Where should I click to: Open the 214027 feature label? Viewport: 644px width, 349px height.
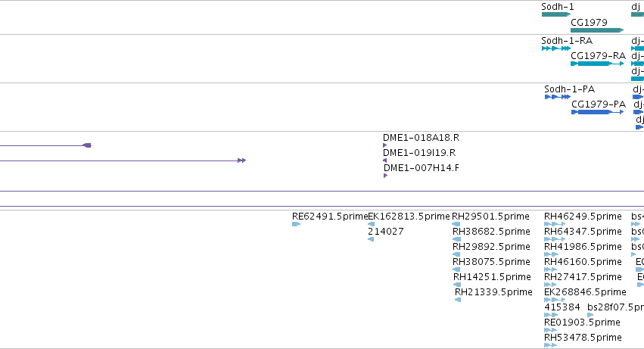tap(386, 232)
